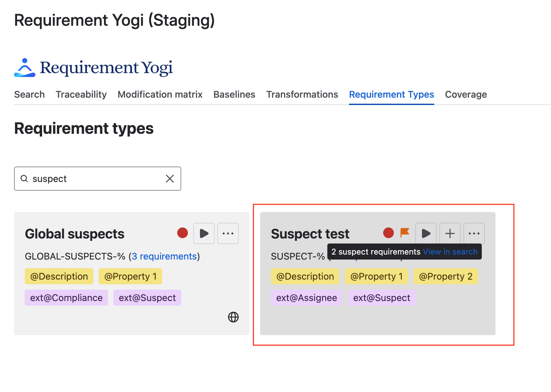Select the Requirement Types tab
This screenshot has height=392, width=551.
tap(392, 95)
